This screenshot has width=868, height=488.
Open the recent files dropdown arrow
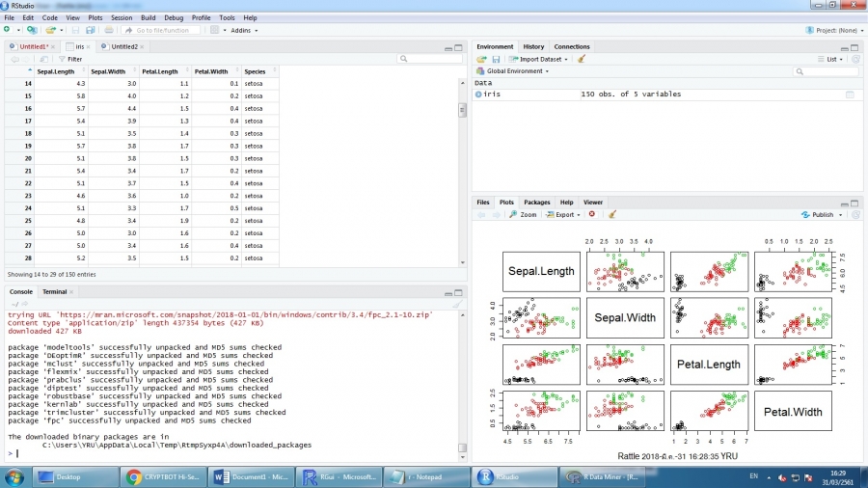[x=62, y=31]
